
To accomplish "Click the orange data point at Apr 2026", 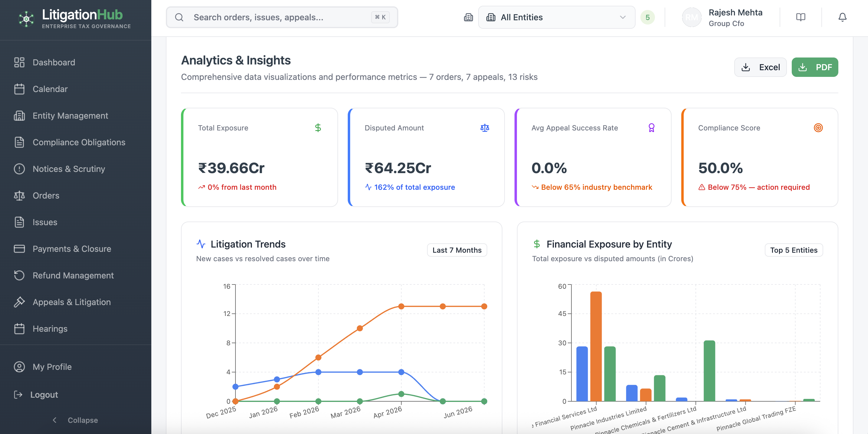I will tap(401, 306).
